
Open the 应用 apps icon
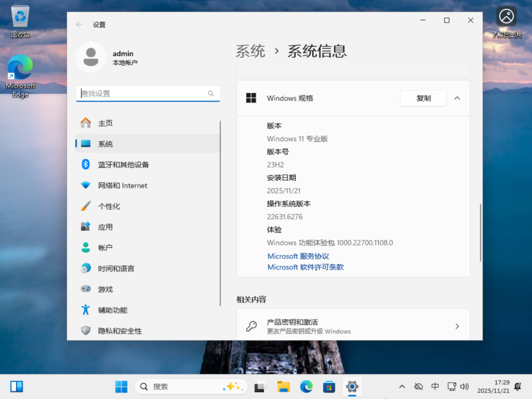point(86,227)
